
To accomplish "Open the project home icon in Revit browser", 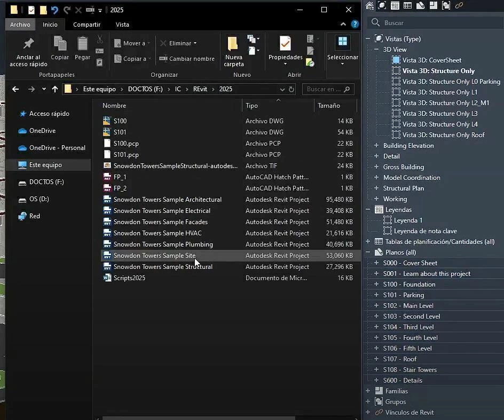I will tap(369, 5).
